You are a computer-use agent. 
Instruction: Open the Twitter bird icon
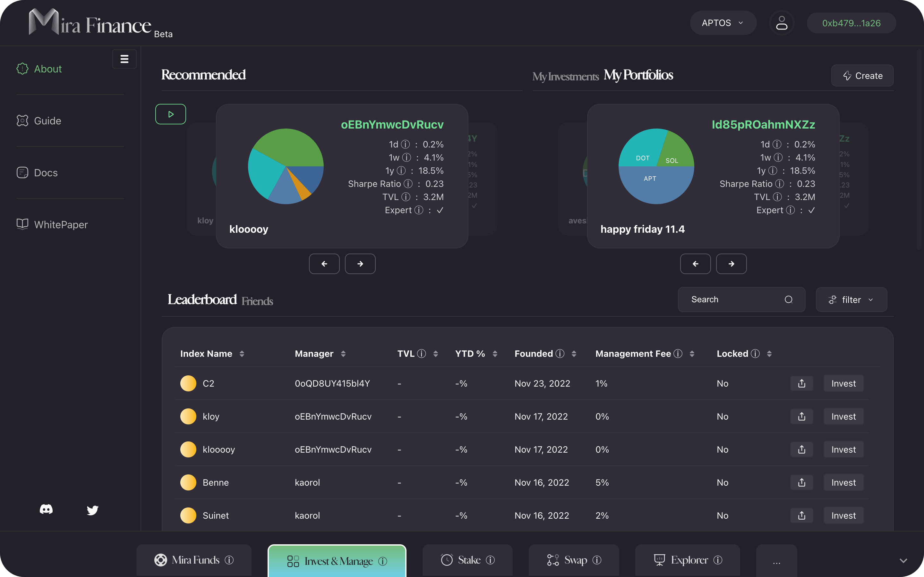pos(92,510)
